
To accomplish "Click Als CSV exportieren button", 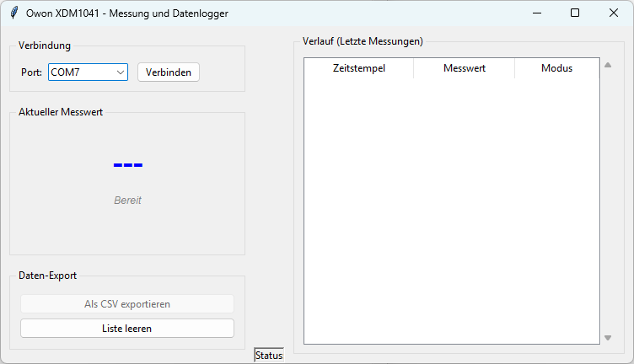I will click(x=127, y=304).
